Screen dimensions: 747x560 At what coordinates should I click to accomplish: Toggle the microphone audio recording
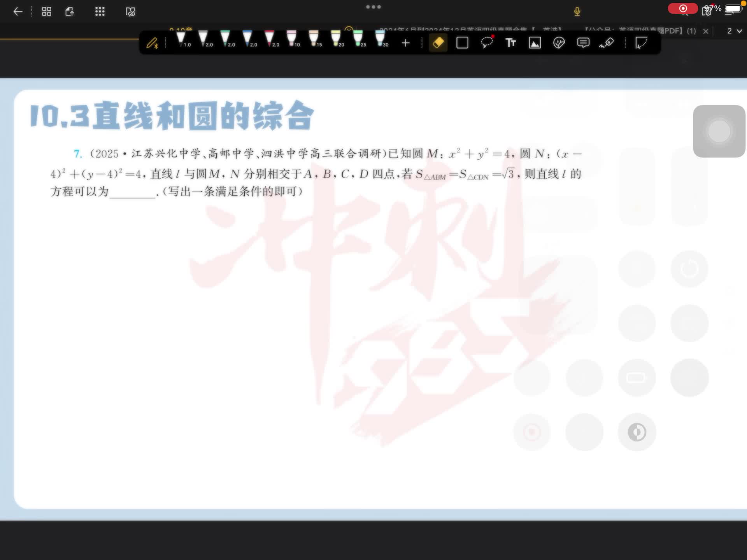click(577, 12)
